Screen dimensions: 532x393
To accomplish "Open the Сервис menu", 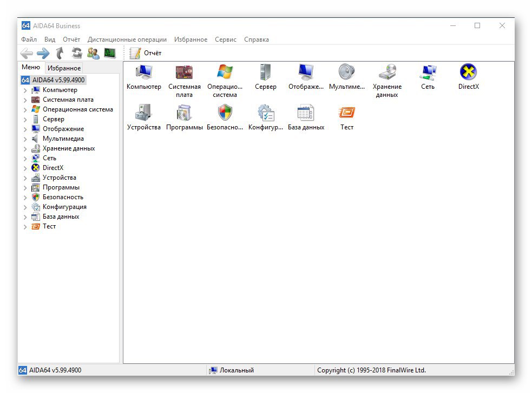I will click(225, 40).
